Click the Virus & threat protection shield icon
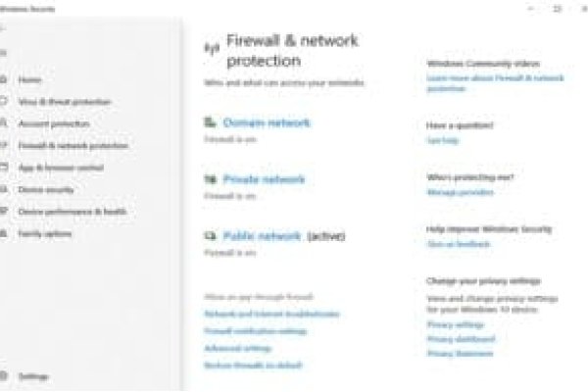This screenshot has width=588, height=392. pyautogui.click(x=4, y=101)
